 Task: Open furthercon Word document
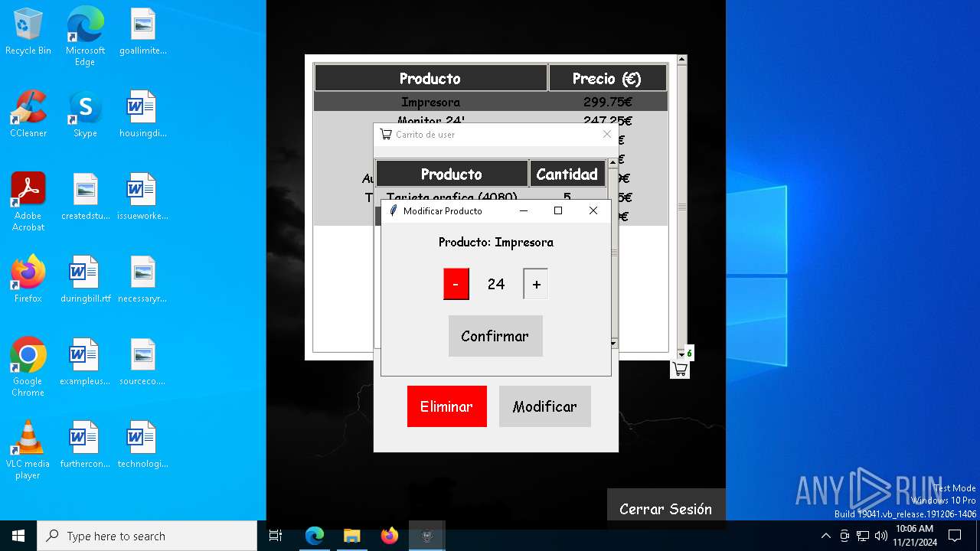tap(85, 444)
